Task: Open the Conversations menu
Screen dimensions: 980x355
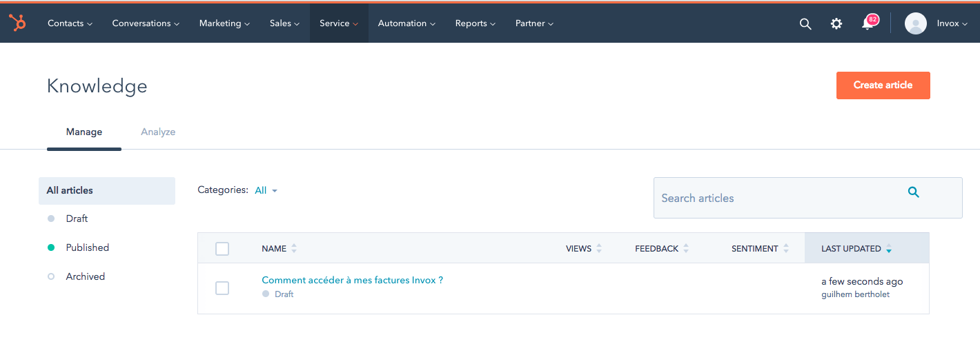Action: pos(146,23)
